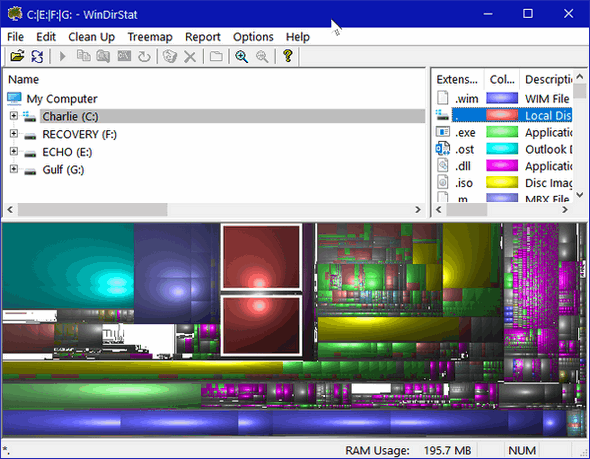This screenshot has height=459, width=590.
Task: Select the RECOVERY (F:) tree row
Action: coord(79,134)
